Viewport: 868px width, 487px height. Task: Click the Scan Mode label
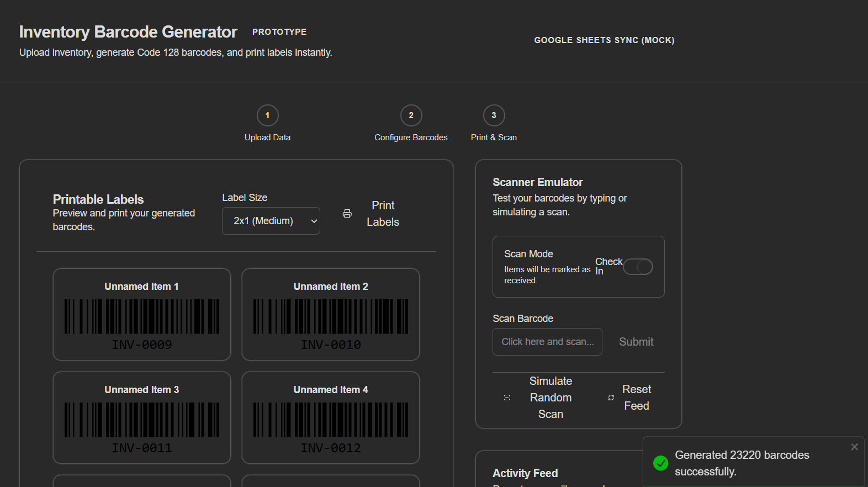point(528,254)
